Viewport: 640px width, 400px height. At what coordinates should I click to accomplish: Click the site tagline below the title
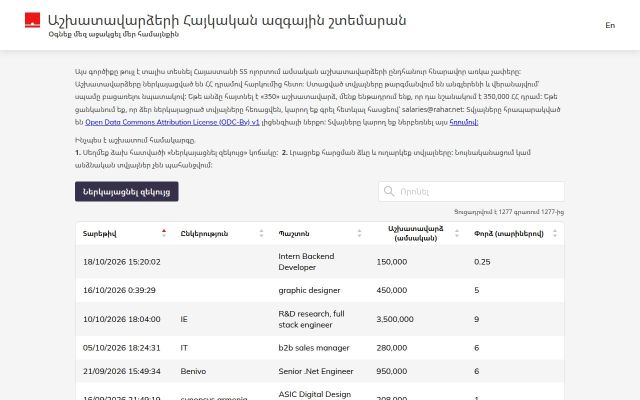114,34
